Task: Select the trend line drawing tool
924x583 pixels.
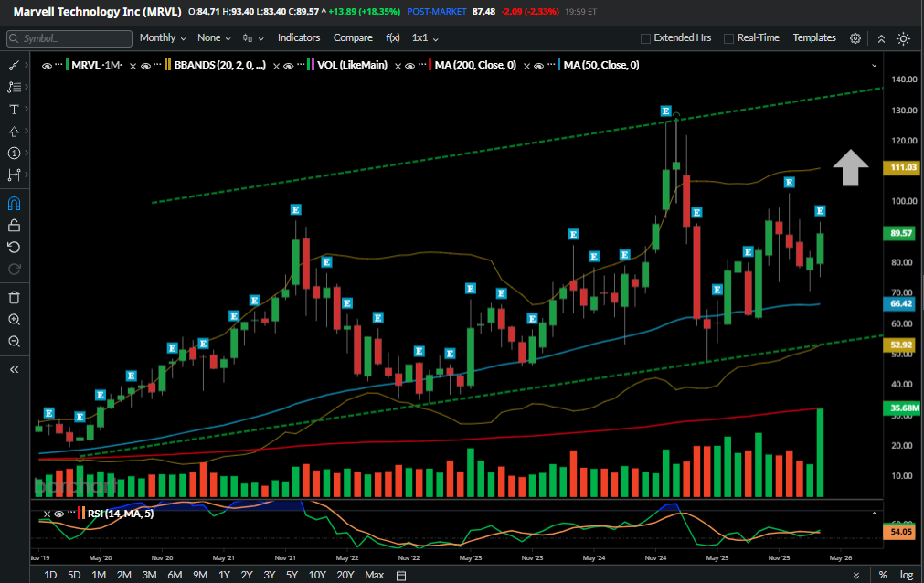Action: 14,66
